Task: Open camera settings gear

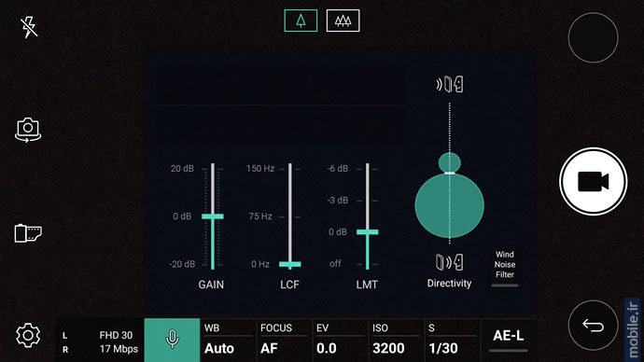Action: click(28, 335)
